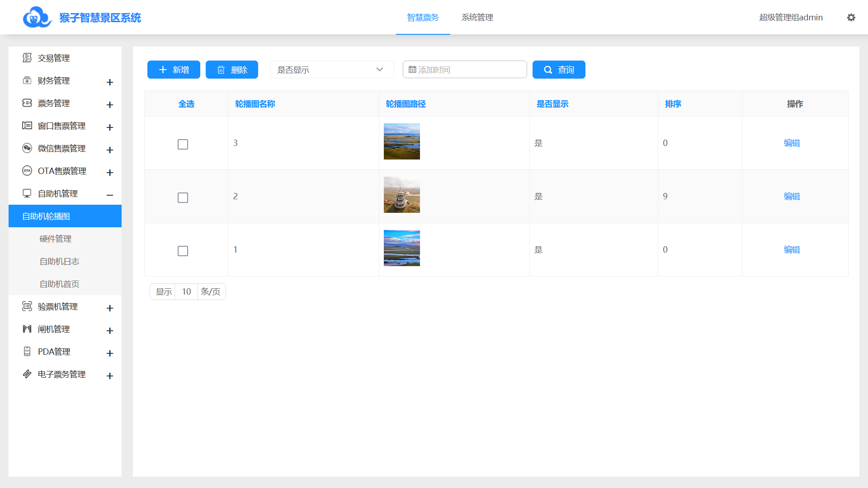Open 自助机日志 submenu item
The image size is (868, 488).
click(x=65, y=261)
